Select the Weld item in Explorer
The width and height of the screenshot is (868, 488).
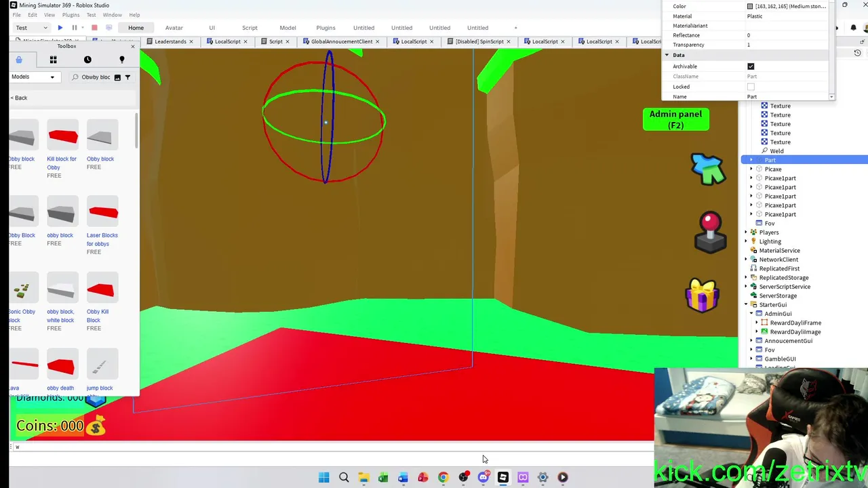click(x=776, y=151)
